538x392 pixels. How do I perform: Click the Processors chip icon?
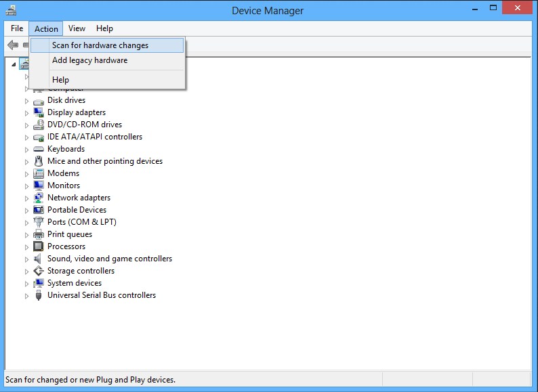coord(39,246)
